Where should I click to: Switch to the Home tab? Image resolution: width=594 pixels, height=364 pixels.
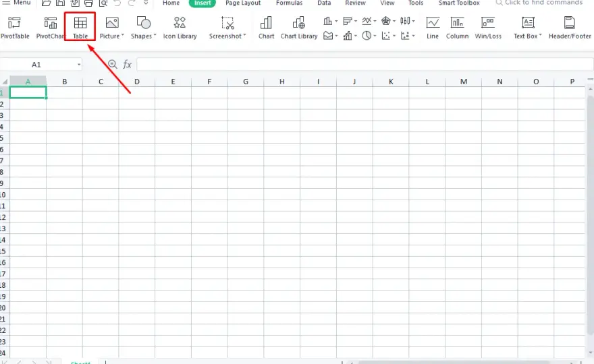171,3
